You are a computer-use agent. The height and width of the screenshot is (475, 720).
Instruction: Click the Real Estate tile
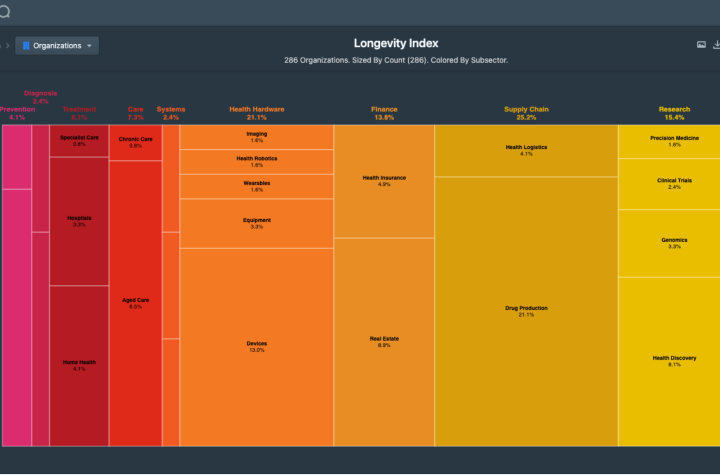point(384,342)
